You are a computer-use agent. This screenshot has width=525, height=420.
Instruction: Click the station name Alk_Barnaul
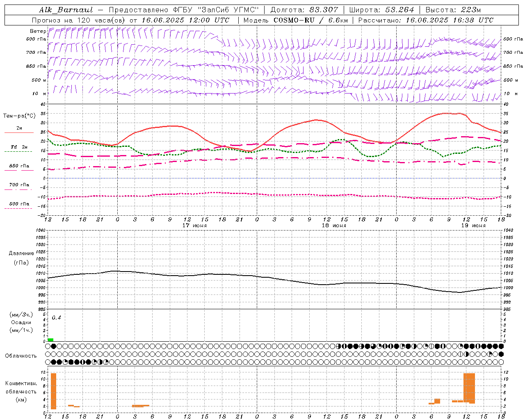click(x=66, y=10)
